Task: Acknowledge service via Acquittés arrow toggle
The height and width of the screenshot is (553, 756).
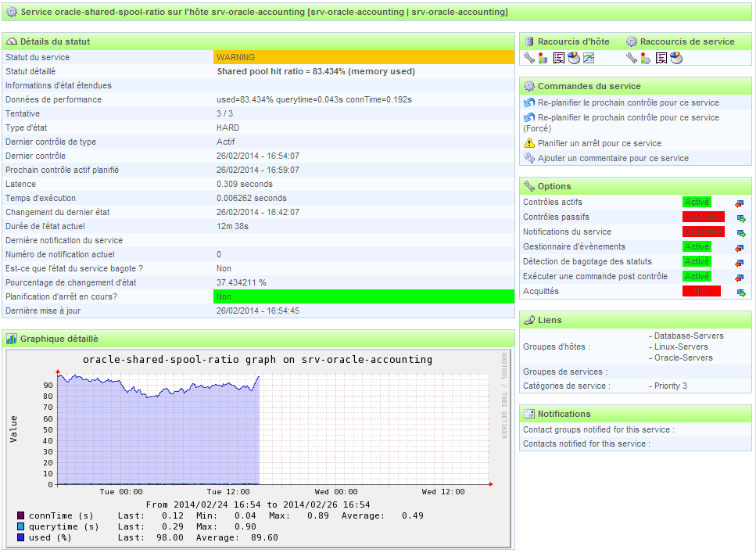Action: click(741, 293)
